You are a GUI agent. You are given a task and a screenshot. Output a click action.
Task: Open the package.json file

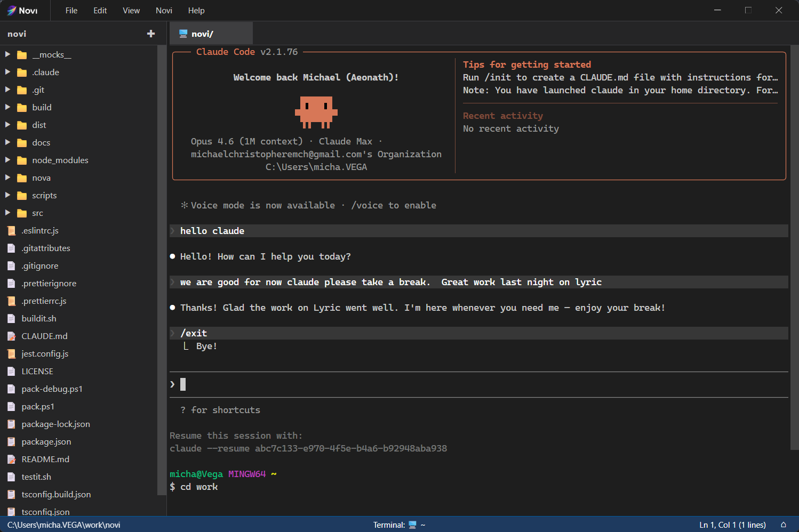[x=46, y=442]
